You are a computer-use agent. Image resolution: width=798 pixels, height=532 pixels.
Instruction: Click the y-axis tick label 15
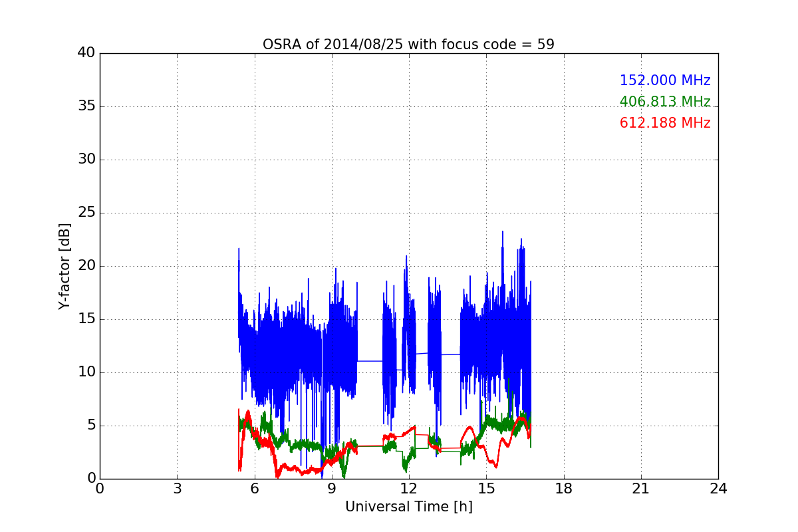click(x=86, y=319)
